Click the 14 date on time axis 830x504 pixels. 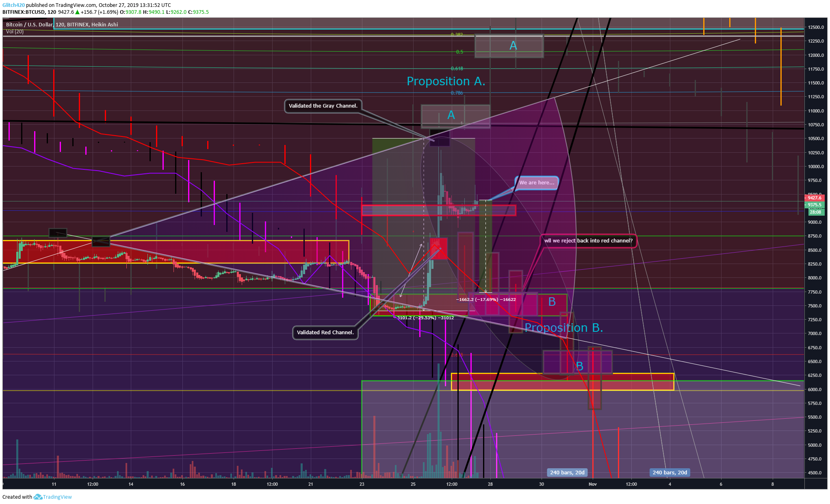(131, 484)
